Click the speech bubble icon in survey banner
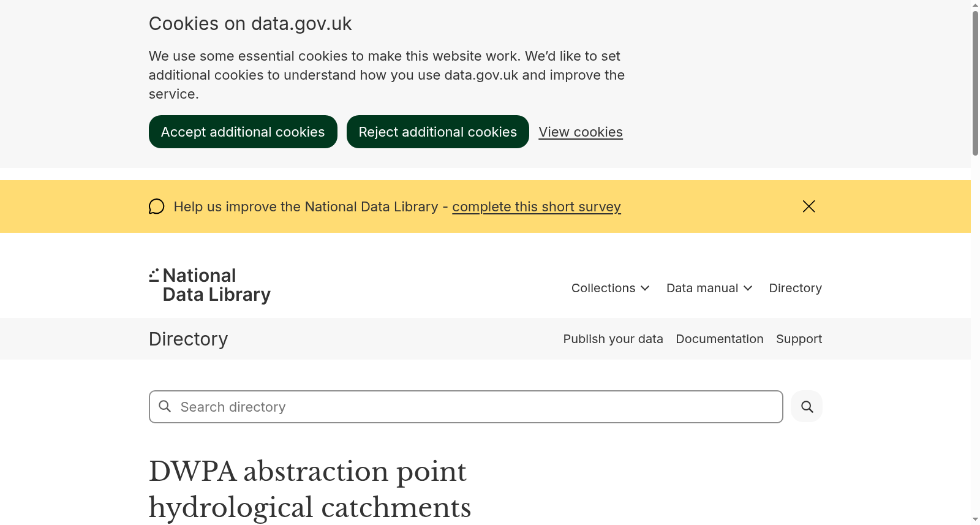The width and height of the screenshot is (980, 525). pyautogui.click(x=157, y=206)
